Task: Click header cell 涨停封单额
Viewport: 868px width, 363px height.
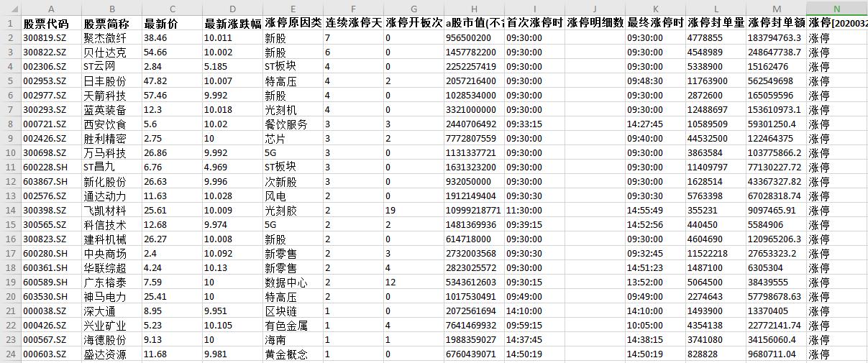Action: (776, 23)
